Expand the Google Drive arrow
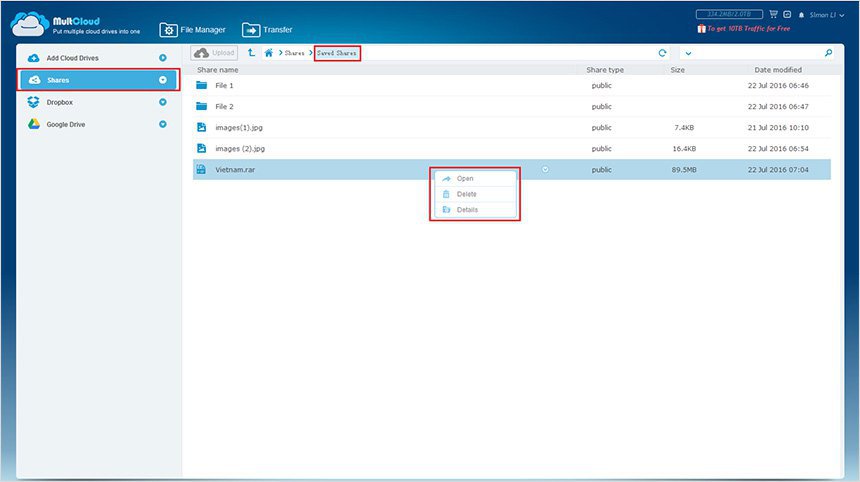The height and width of the screenshot is (482, 860). click(x=163, y=124)
